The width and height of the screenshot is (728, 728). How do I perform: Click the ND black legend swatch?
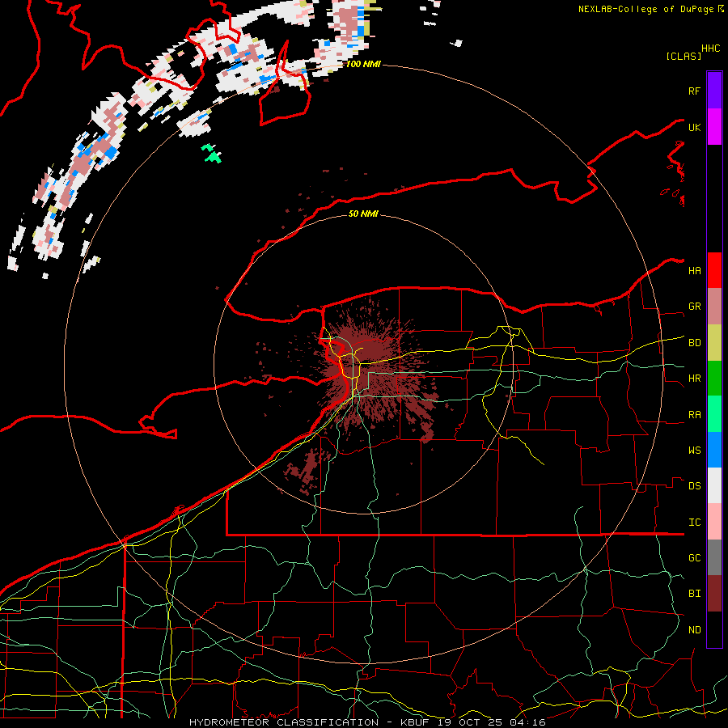pyautogui.click(x=714, y=629)
